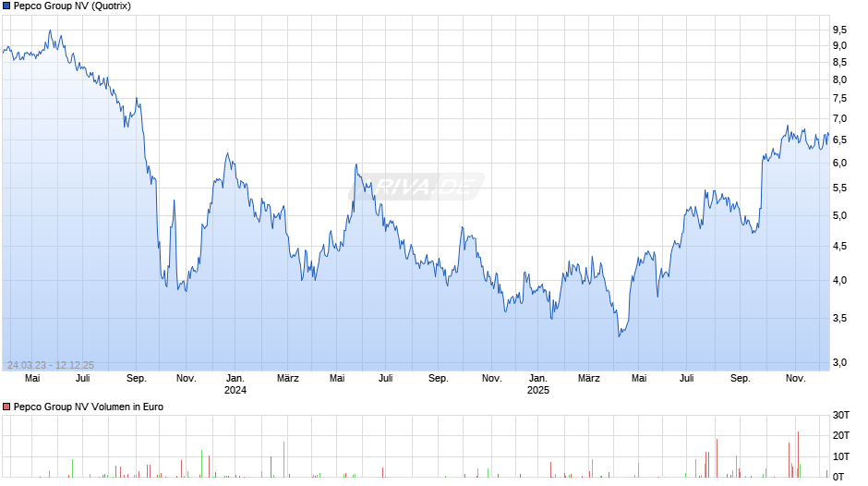Image resolution: width=868 pixels, height=486 pixels.
Task: Click the 'März' label after Jan. 2024
Action: pyautogui.click(x=288, y=379)
